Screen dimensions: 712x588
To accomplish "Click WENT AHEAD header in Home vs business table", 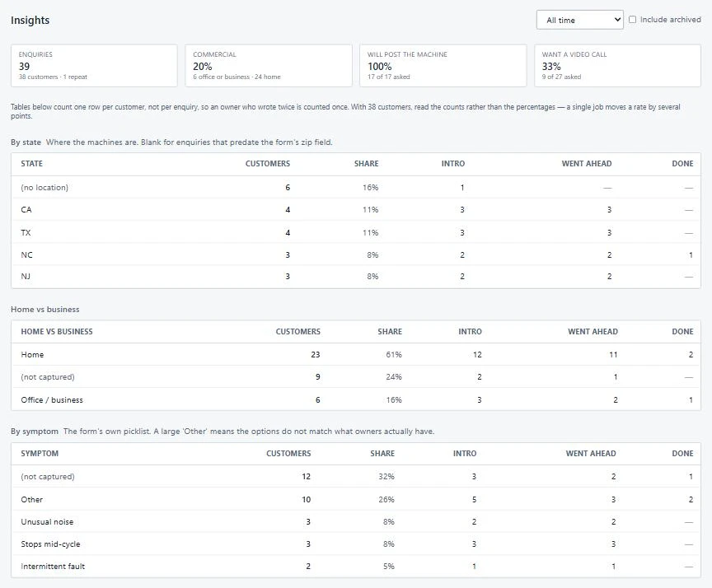I will tap(593, 332).
